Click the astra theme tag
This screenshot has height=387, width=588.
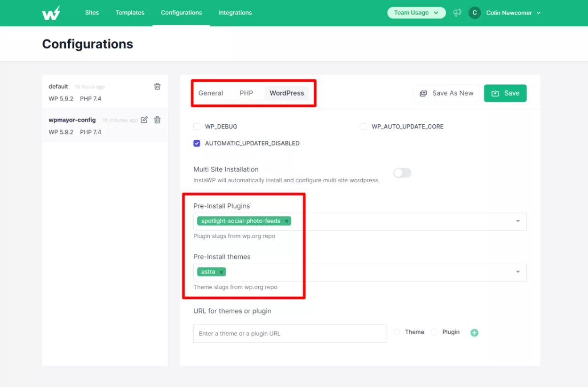point(212,272)
